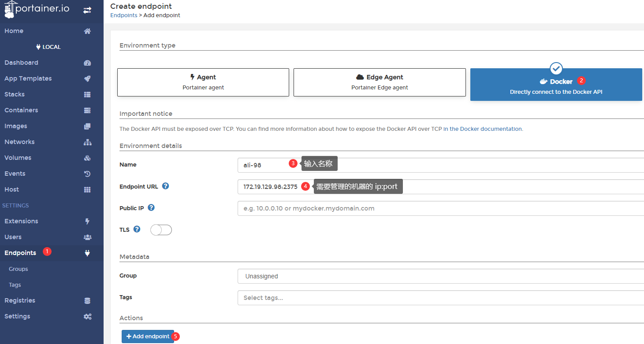Open Events in the sidebar
The width and height of the screenshot is (644, 344).
click(x=52, y=174)
